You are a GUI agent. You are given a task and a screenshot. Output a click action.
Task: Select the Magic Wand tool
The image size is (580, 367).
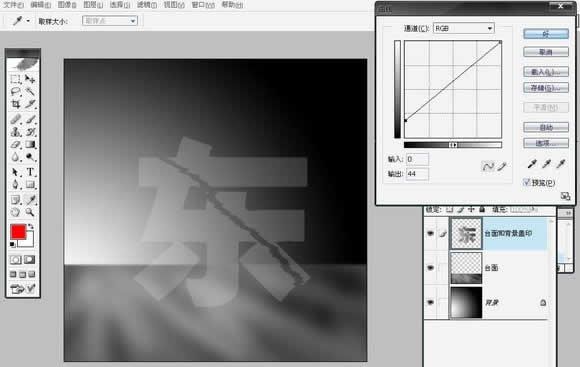30,91
